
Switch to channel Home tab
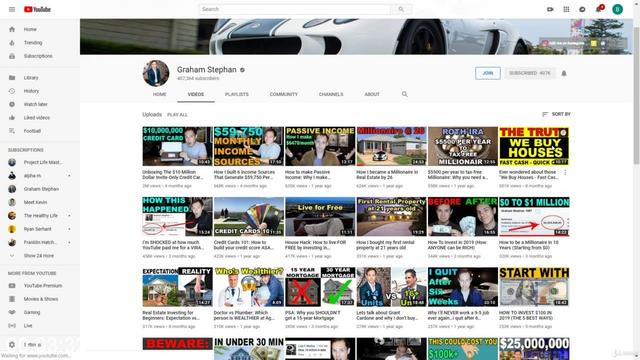160,94
